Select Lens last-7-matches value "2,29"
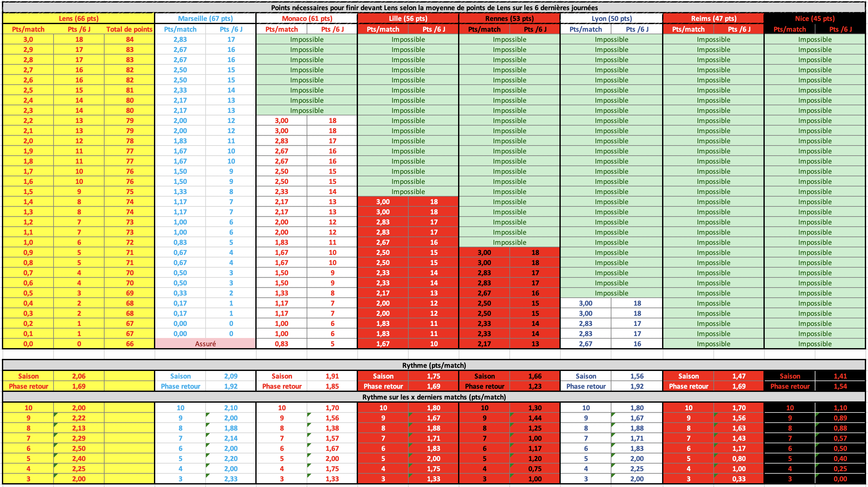Viewport: 868px width, 487px height. pyautogui.click(x=79, y=438)
